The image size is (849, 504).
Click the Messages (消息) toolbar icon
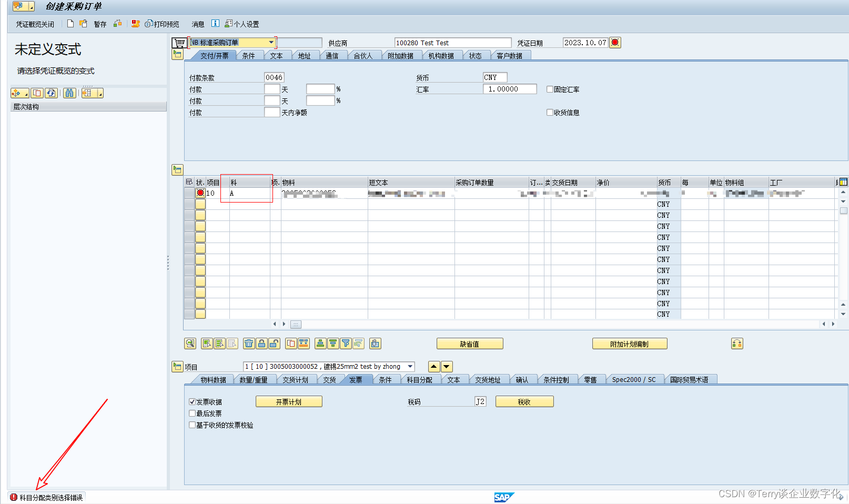click(198, 24)
